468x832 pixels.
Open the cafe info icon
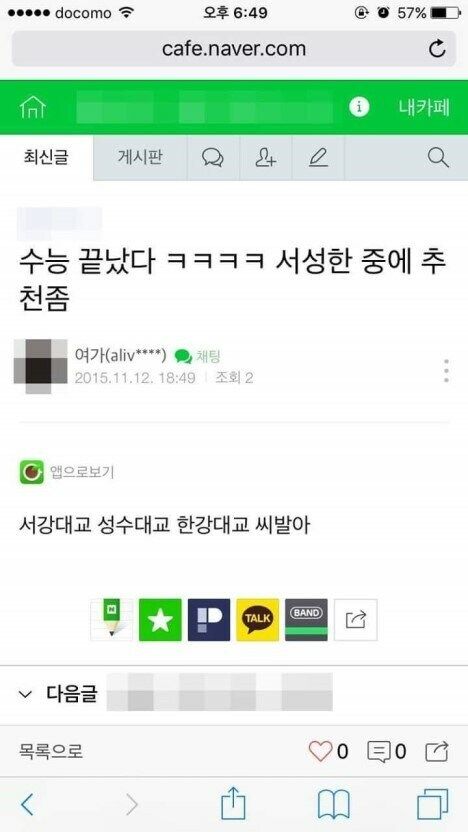pos(359,107)
